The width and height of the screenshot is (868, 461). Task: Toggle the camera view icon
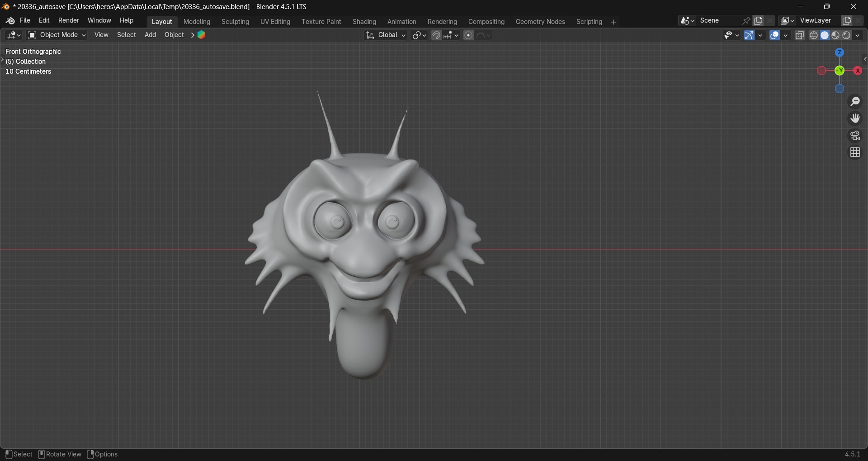click(855, 136)
